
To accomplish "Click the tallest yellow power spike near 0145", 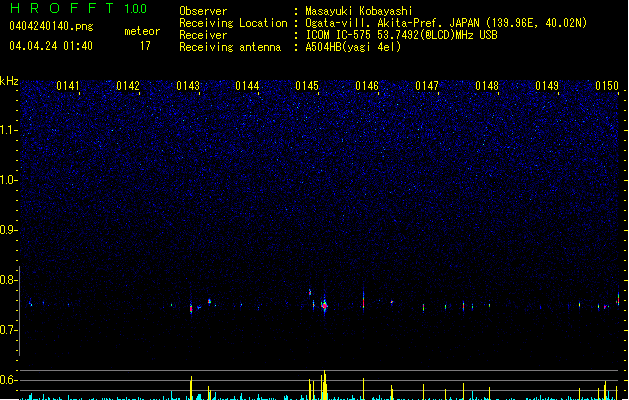I will 324,385.
